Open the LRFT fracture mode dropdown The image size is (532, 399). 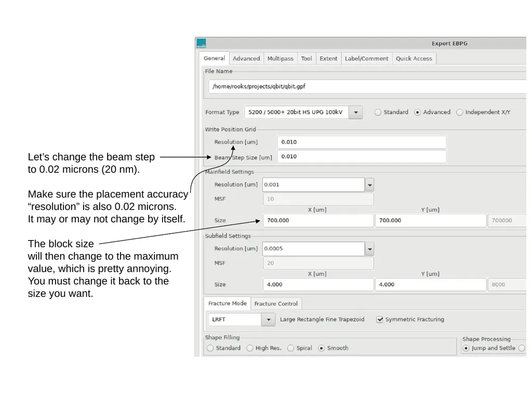268,320
